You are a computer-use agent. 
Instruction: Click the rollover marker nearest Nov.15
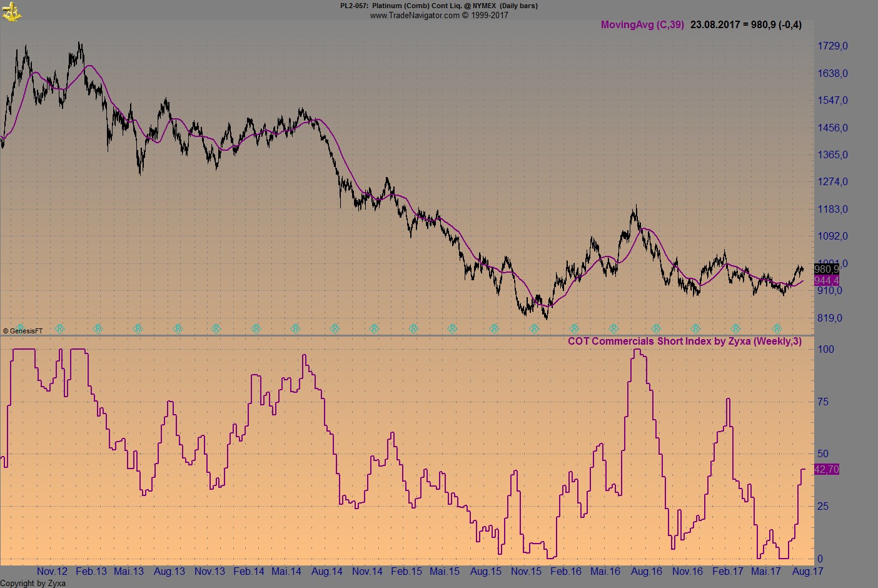point(534,328)
